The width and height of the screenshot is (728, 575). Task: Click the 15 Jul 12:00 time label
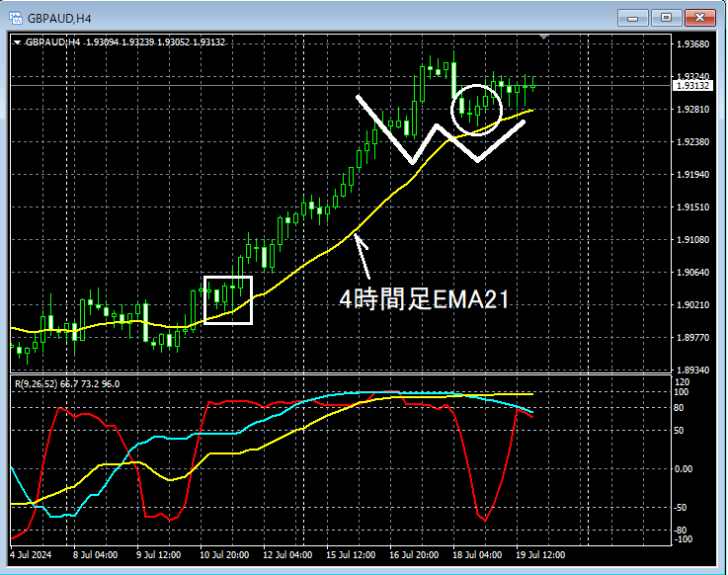pyautogui.click(x=351, y=555)
